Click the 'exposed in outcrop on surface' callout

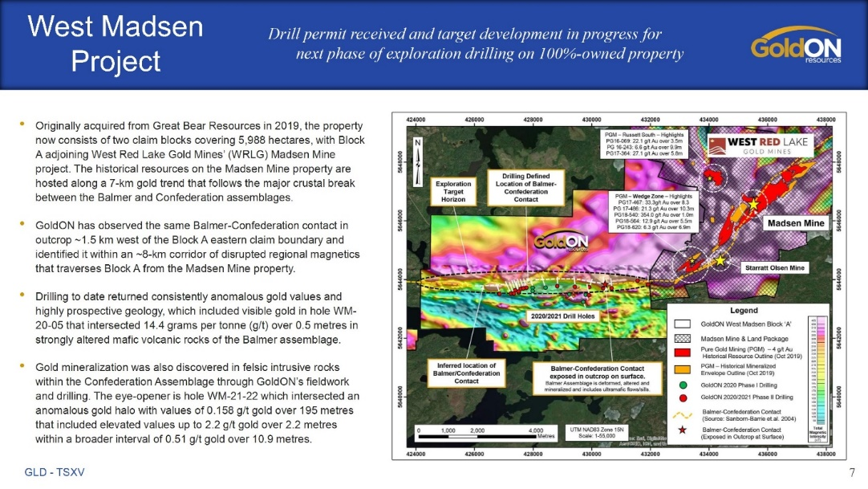point(598,379)
